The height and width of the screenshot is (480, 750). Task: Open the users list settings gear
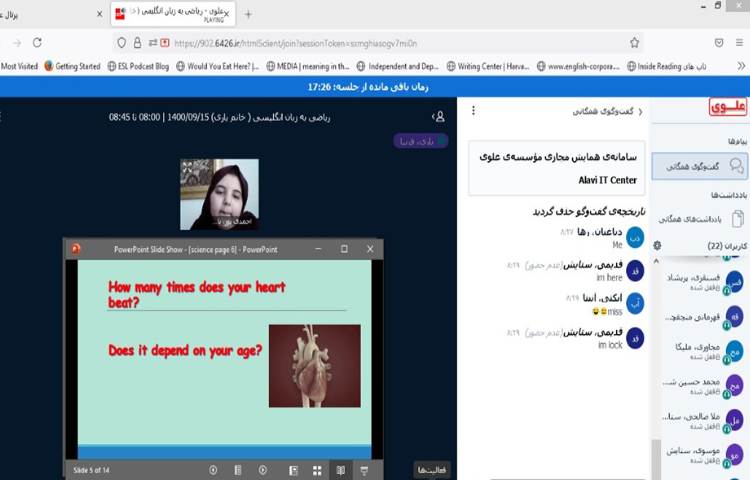[x=657, y=245]
